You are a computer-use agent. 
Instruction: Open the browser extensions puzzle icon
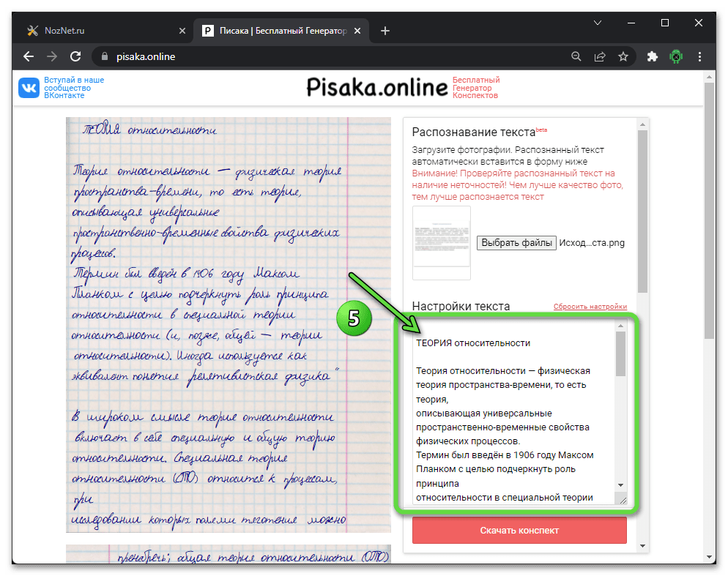coord(653,56)
